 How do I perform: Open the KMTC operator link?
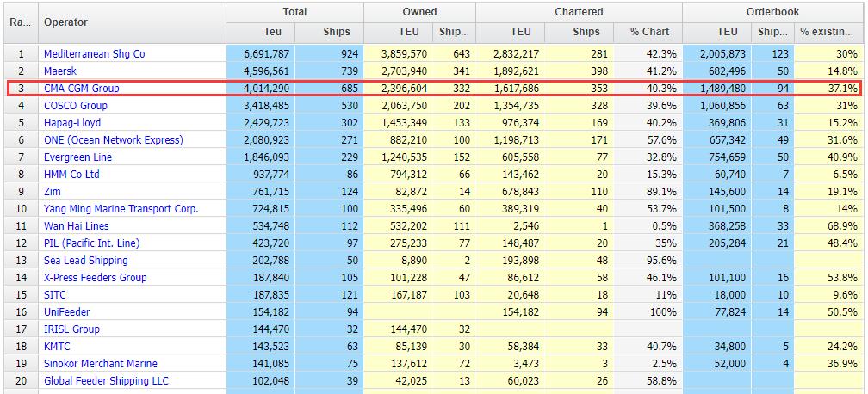pos(57,346)
